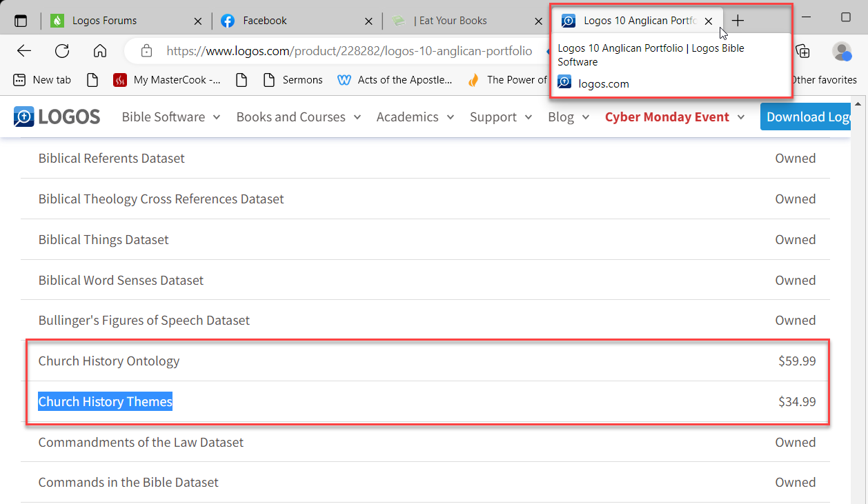This screenshot has width=868, height=504.
Task: Expand Cyber Monday Event menu
Action: (675, 117)
